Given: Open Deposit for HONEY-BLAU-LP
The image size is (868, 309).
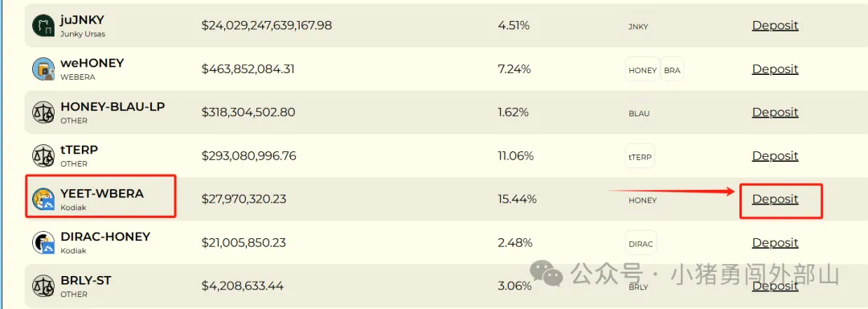Looking at the screenshot, I should coord(775,112).
